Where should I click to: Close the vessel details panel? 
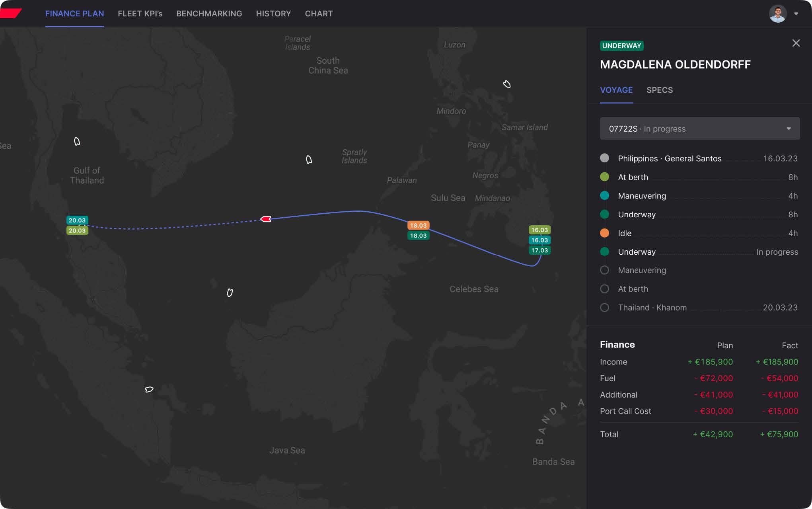pos(796,43)
